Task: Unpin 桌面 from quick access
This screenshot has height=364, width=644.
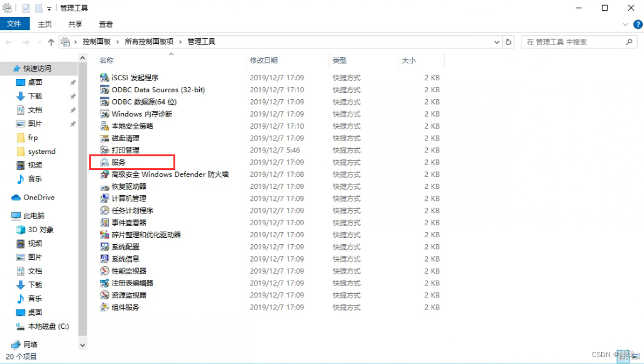Action: pos(74,83)
